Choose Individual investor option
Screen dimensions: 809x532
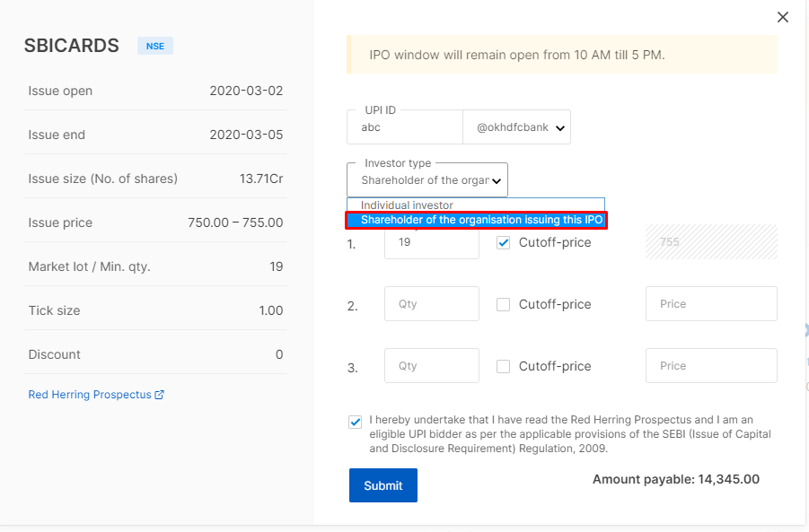coord(476,205)
